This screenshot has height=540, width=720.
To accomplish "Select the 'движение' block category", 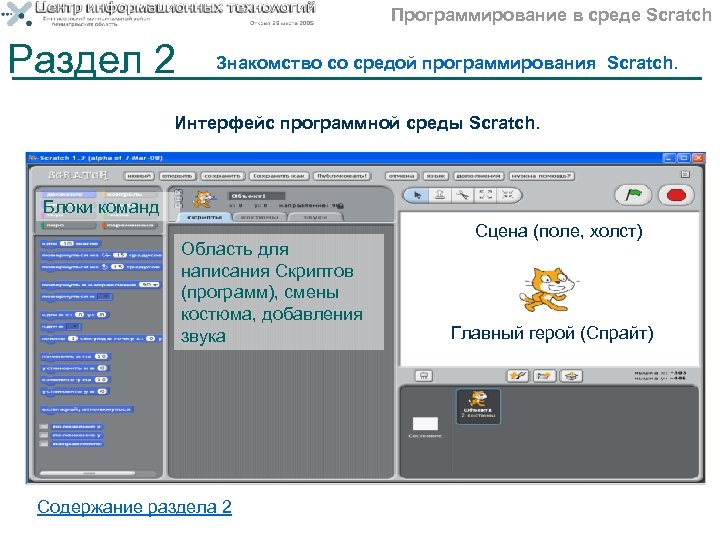I will pos(68,194).
